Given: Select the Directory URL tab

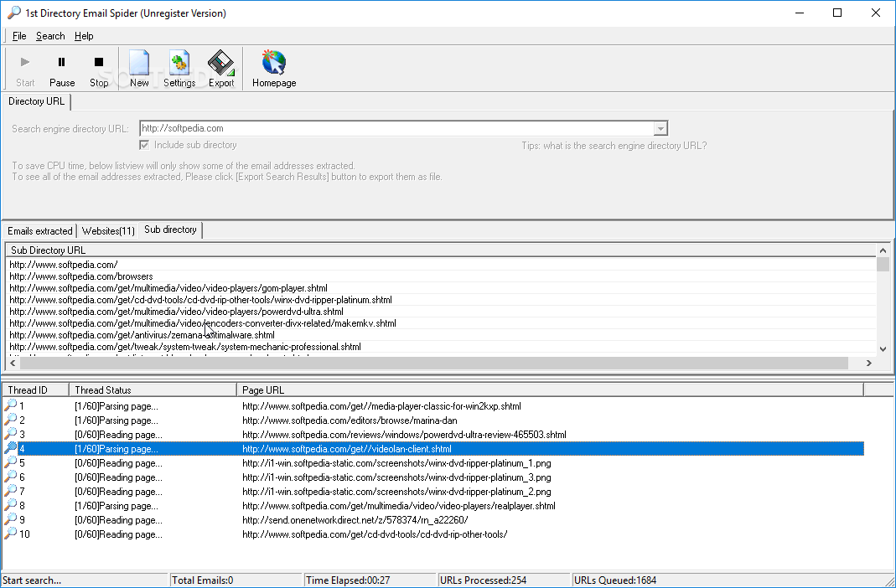Looking at the screenshot, I should pos(37,101).
